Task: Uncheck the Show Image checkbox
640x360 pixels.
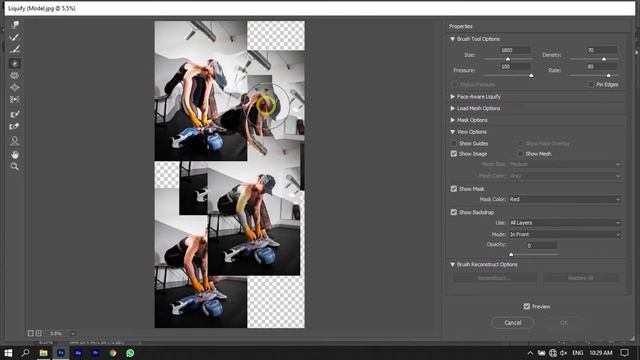Action: click(453, 154)
